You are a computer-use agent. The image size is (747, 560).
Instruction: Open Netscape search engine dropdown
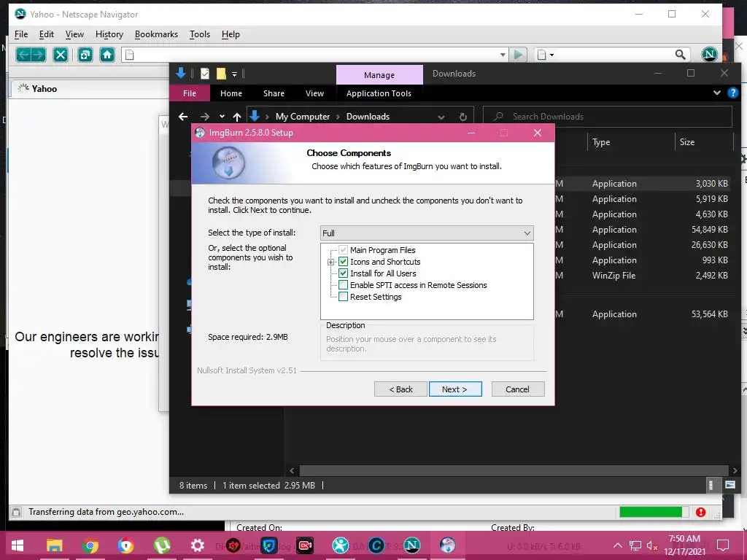pos(546,55)
